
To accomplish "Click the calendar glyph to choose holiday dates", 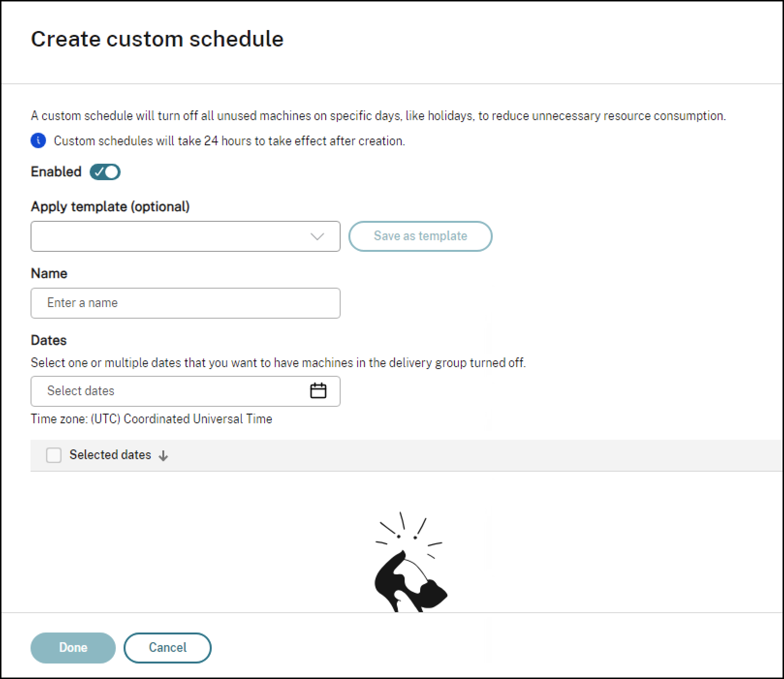I will coord(318,391).
